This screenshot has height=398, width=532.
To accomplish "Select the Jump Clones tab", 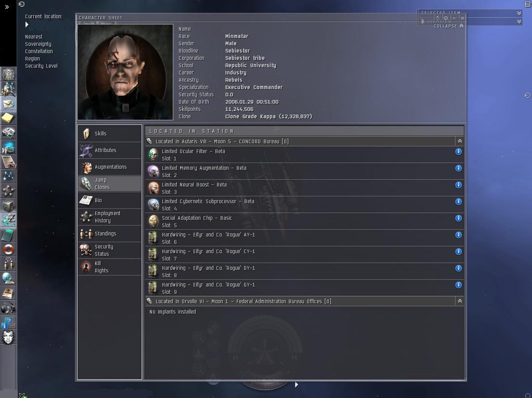I will 110,183.
